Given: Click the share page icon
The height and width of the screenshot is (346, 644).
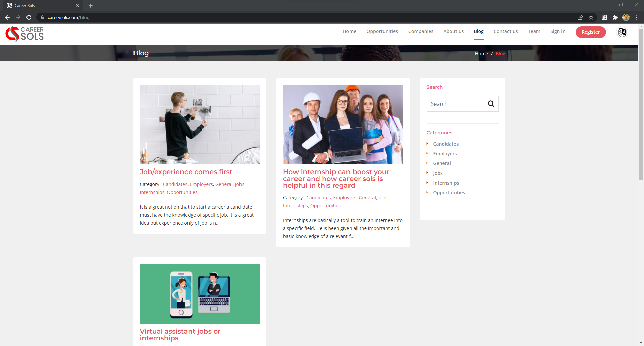Looking at the screenshot, I should 580,17.
